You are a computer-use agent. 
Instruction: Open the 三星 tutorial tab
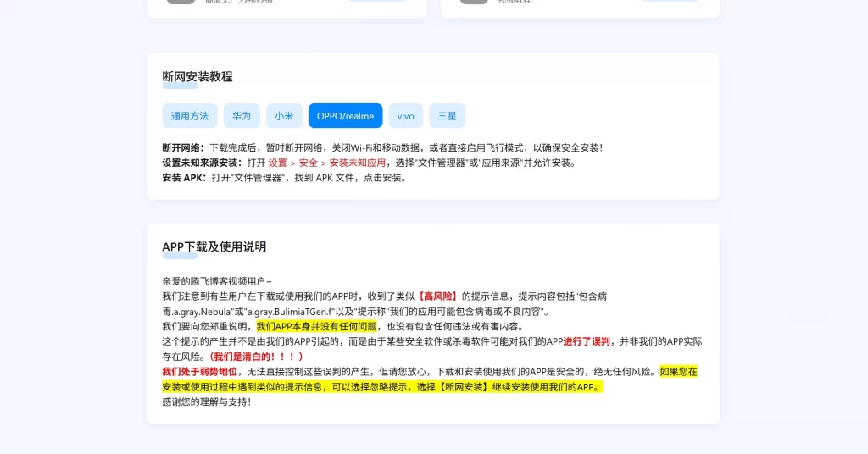coord(448,115)
